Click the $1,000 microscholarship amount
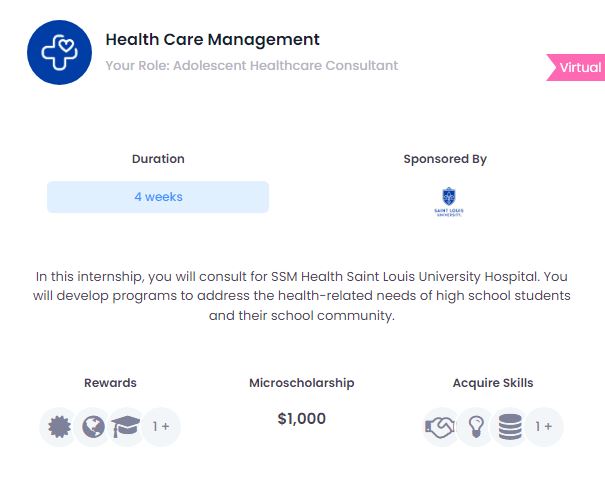 pos(302,419)
